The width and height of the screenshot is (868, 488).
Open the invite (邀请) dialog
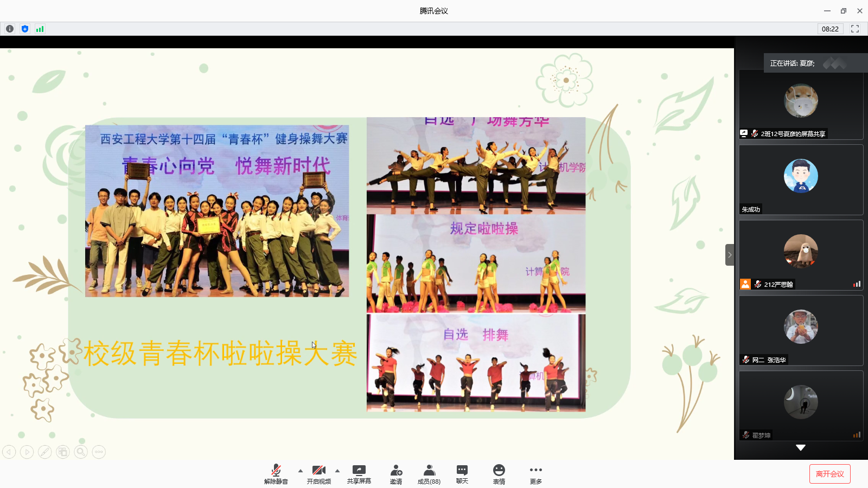click(396, 473)
